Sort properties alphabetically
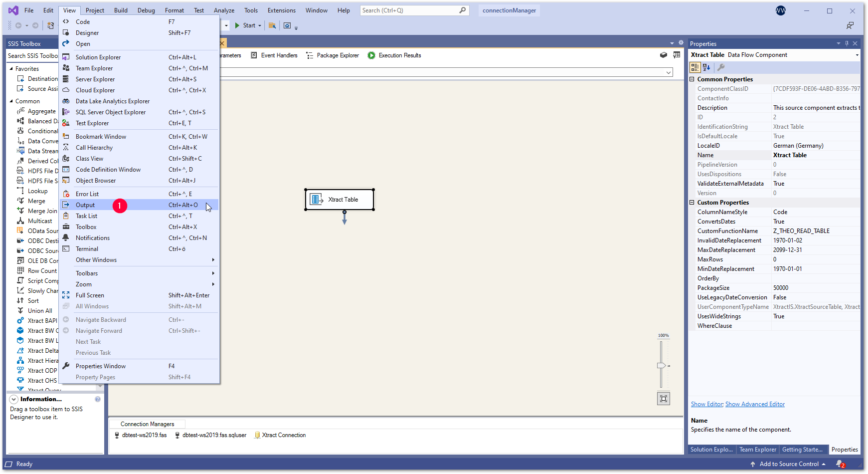Viewport: 868px width, 474px height. (706, 67)
